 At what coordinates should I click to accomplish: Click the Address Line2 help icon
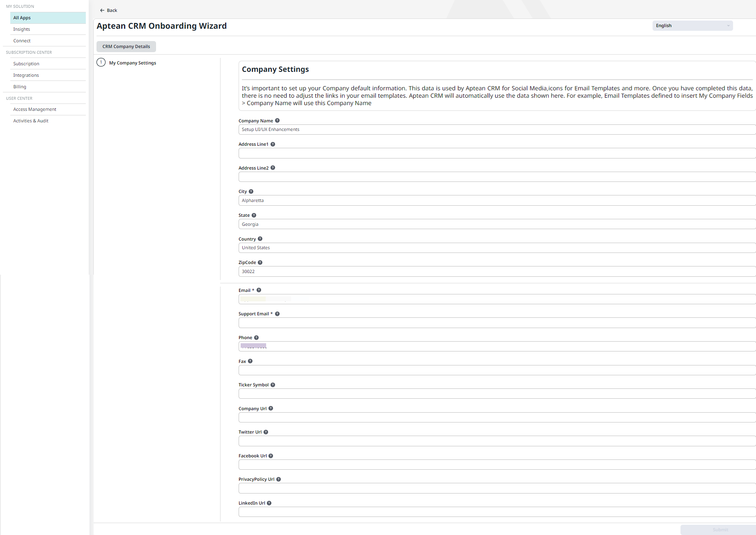pyautogui.click(x=273, y=168)
